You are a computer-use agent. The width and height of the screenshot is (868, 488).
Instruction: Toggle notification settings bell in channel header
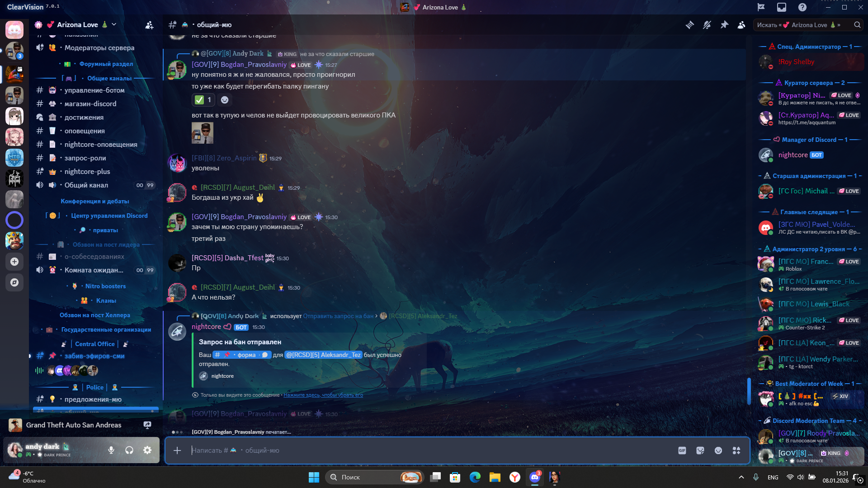[707, 25]
